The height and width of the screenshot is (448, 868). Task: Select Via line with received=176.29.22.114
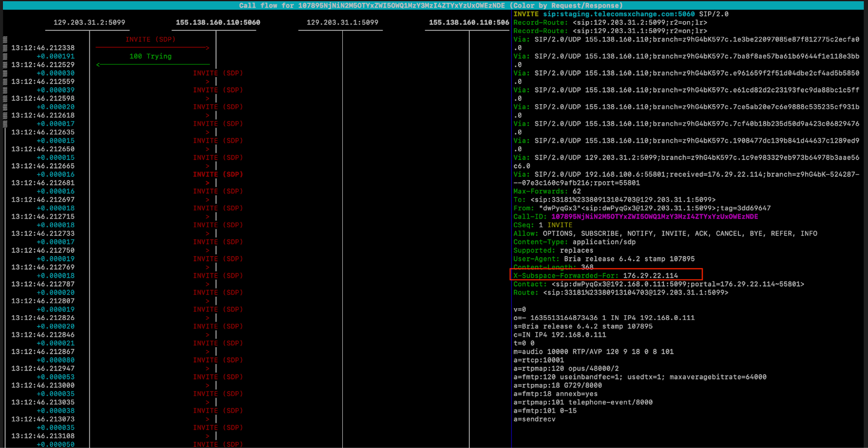point(686,178)
